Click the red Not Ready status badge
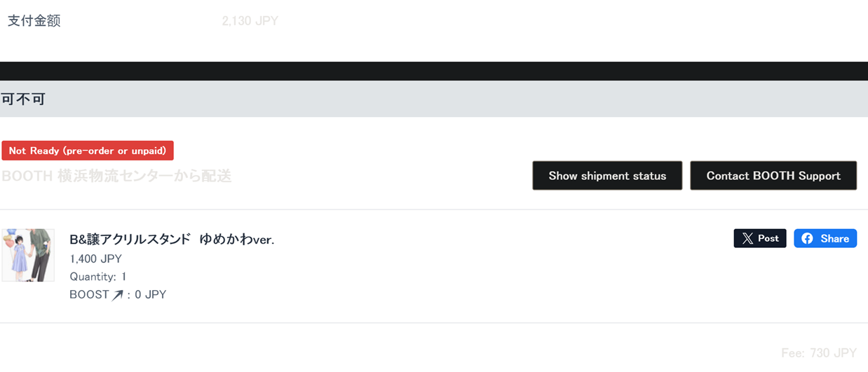Screen dimensions: 868x372 click(88, 151)
